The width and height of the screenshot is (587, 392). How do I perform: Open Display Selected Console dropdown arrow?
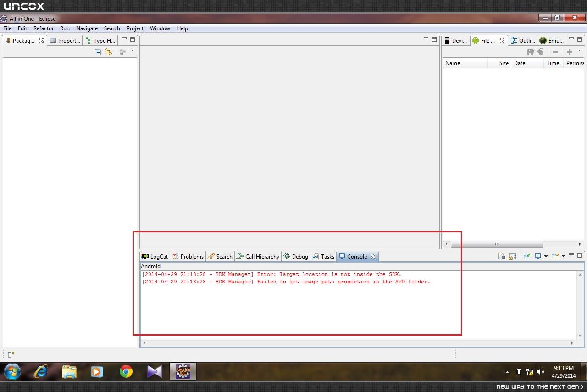pos(546,256)
